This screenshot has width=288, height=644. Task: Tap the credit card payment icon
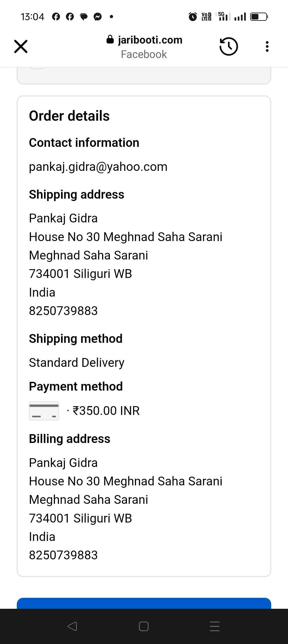point(44,411)
